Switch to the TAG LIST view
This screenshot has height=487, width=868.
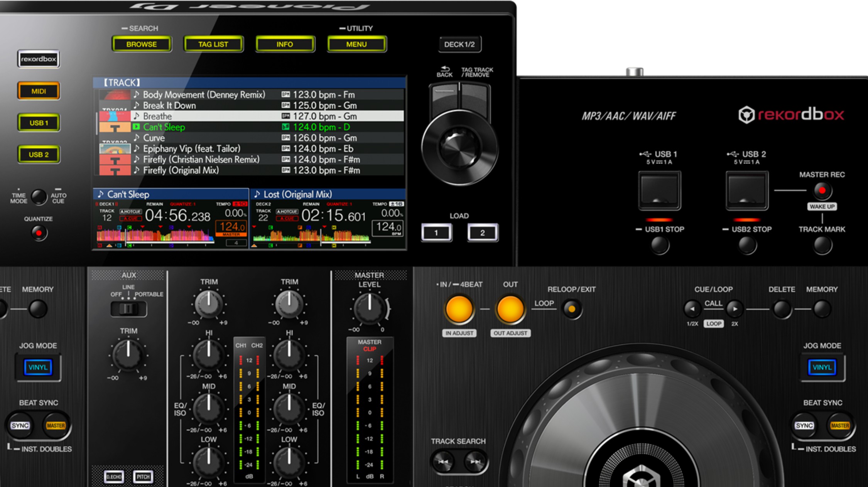pyautogui.click(x=213, y=44)
